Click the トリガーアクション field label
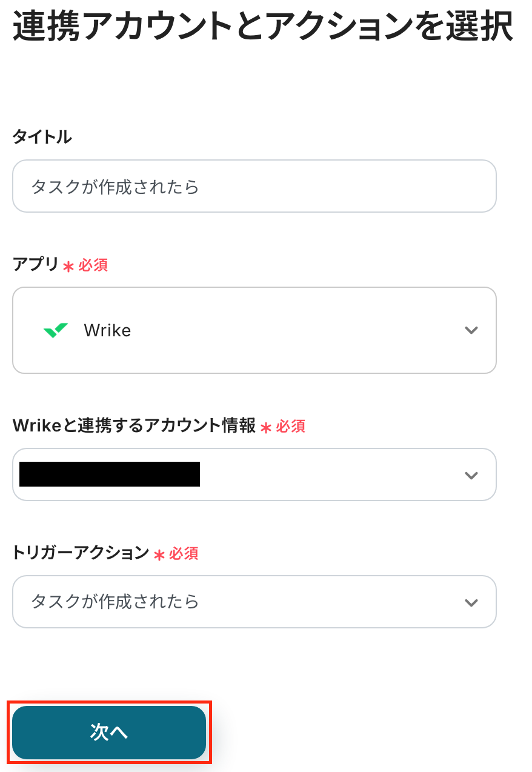This screenshot has width=532, height=772. click(81, 553)
